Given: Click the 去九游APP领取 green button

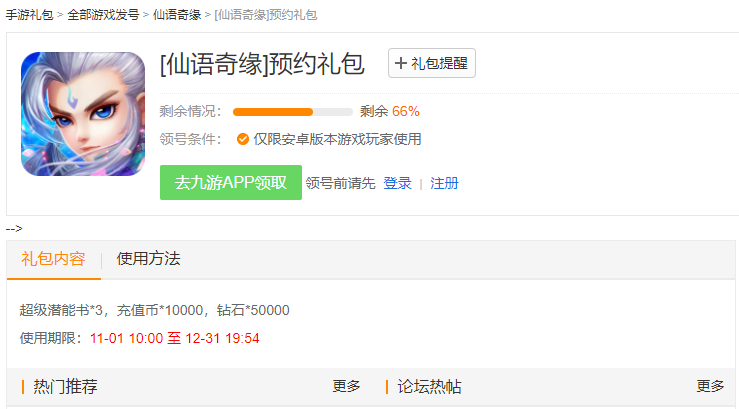Looking at the screenshot, I should 231,182.
